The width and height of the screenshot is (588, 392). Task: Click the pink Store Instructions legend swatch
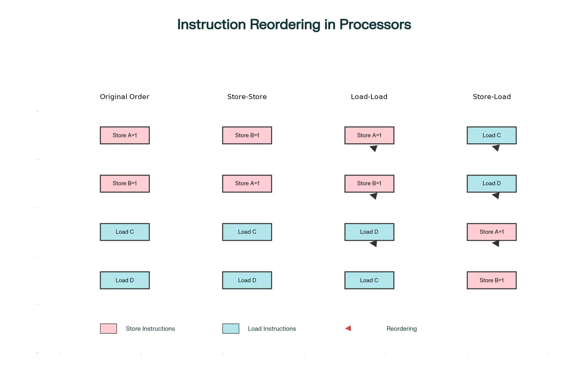[x=108, y=328]
